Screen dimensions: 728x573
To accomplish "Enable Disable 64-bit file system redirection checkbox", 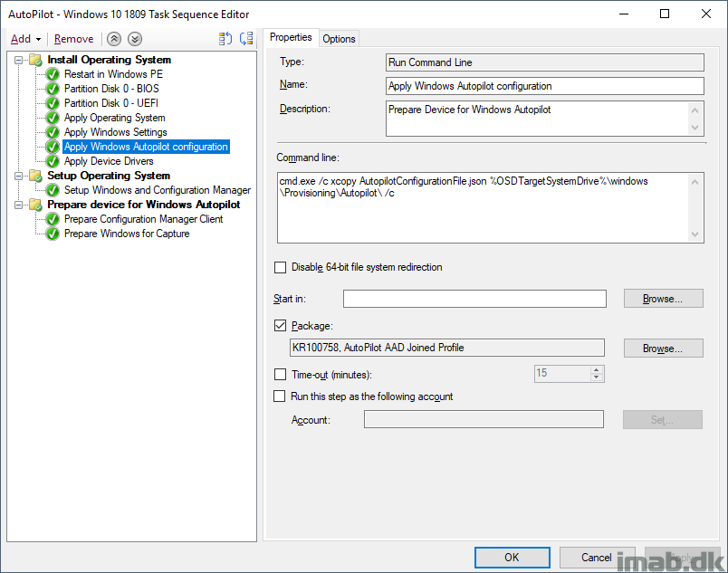I will click(x=280, y=267).
